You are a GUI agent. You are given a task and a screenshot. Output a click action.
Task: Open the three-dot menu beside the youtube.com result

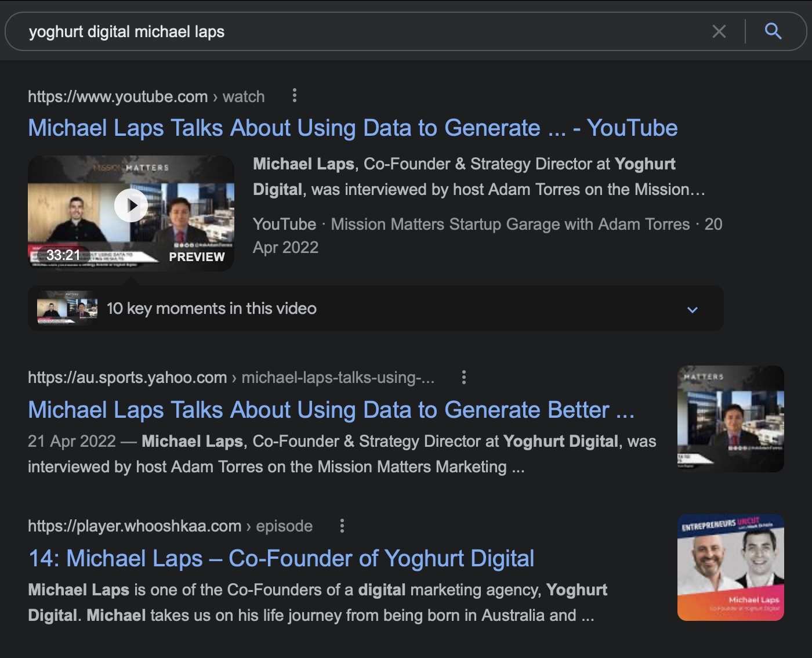click(295, 95)
